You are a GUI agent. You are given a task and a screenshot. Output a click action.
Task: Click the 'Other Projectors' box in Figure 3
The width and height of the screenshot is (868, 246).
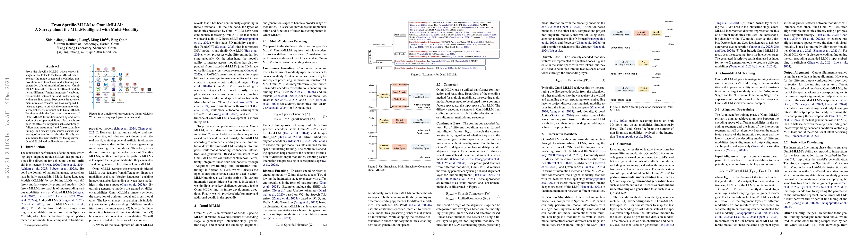click(x=400, y=107)
